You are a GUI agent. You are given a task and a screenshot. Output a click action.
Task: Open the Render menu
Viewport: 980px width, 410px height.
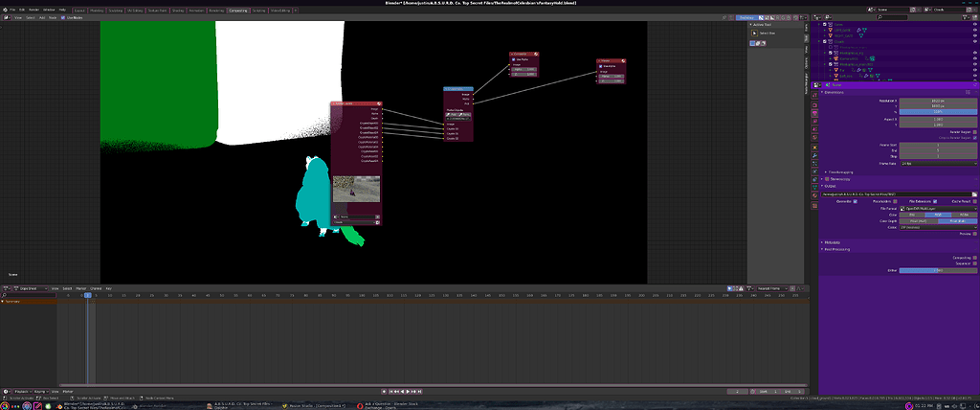pyautogui.click(x=33, y=10)
